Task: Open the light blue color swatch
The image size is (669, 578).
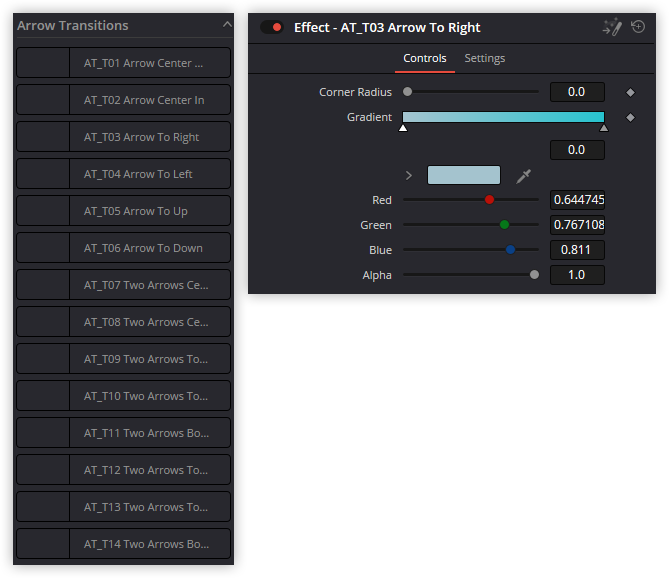Action: [x=464, y=175]
